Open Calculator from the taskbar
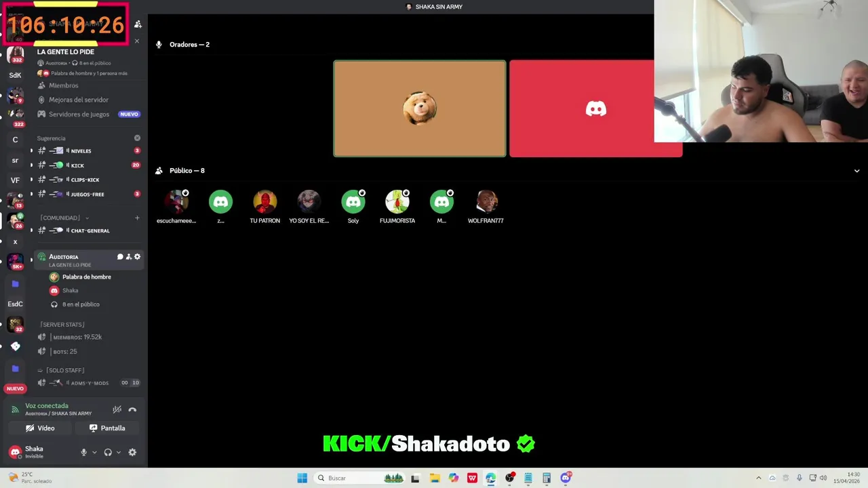 pyautogui.click(x=547, y=478)
